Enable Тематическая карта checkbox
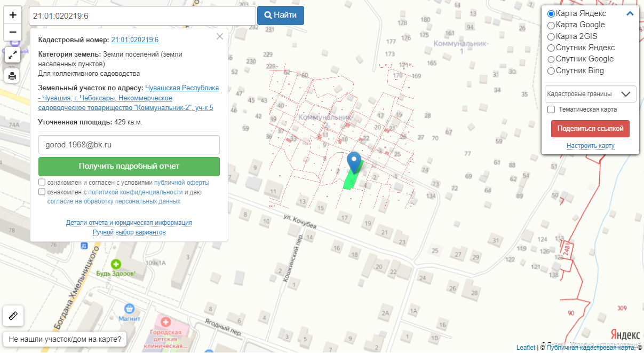Screen dimensions: 644x353 [x=552, y=109]
